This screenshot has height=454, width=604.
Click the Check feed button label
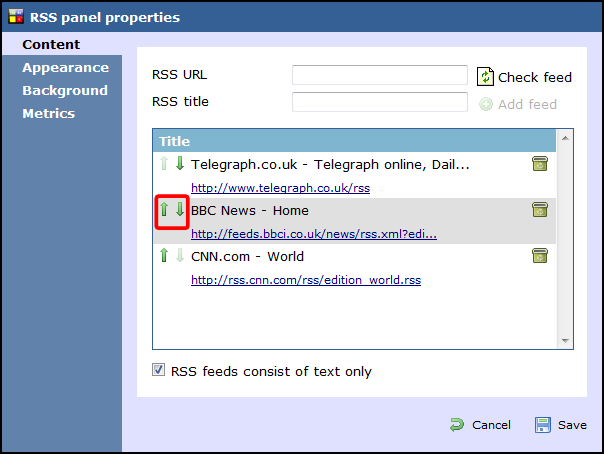point(535,77)
